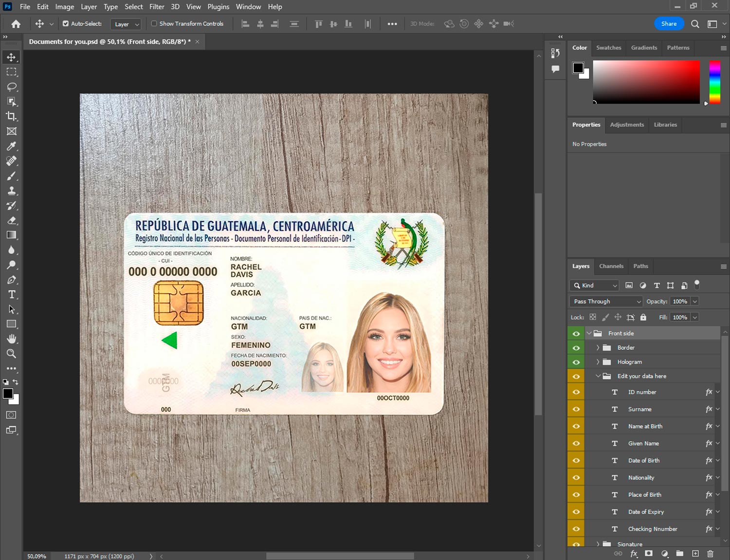This screenshot has width=730, height=560.
Task: Select the Lasso tool
Action: coord(12,87)
